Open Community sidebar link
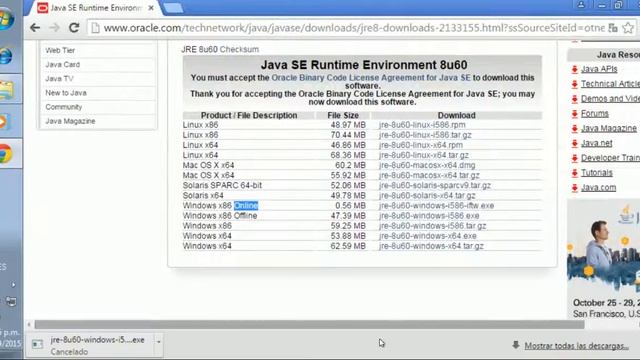This screenshot has width=640, height=360. coord(64,107)
